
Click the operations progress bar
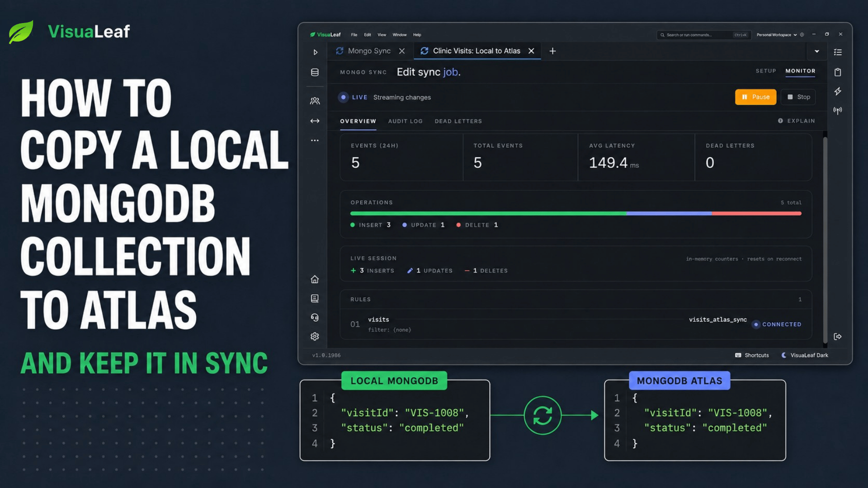pos(576,213)
